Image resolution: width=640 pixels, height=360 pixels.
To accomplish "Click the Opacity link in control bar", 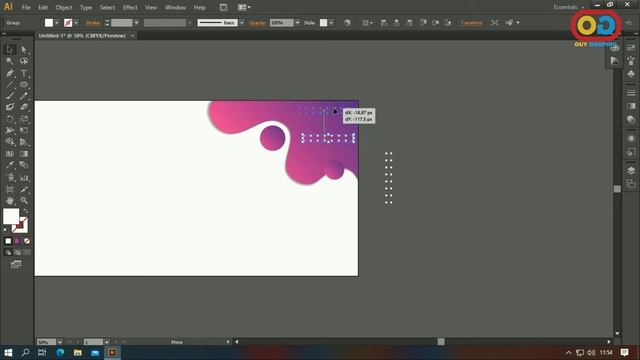I will pos(257,23).
